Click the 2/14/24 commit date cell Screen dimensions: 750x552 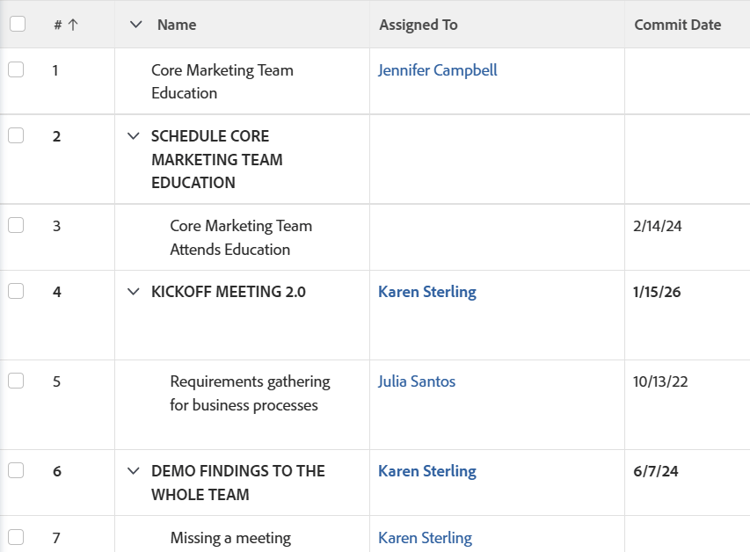657,226
